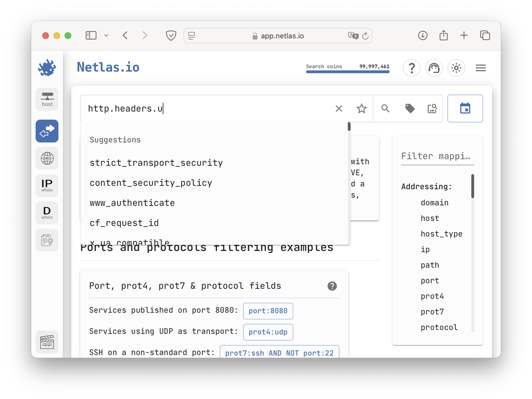Viewport: 532px width, 399px height.
Task: Click the Netlas puzzle logo
Action: [47, 68]
